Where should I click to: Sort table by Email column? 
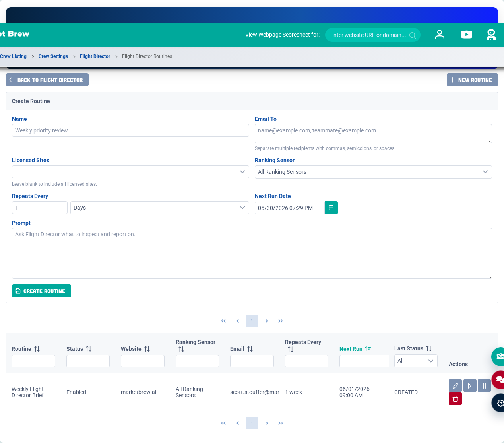250,349
